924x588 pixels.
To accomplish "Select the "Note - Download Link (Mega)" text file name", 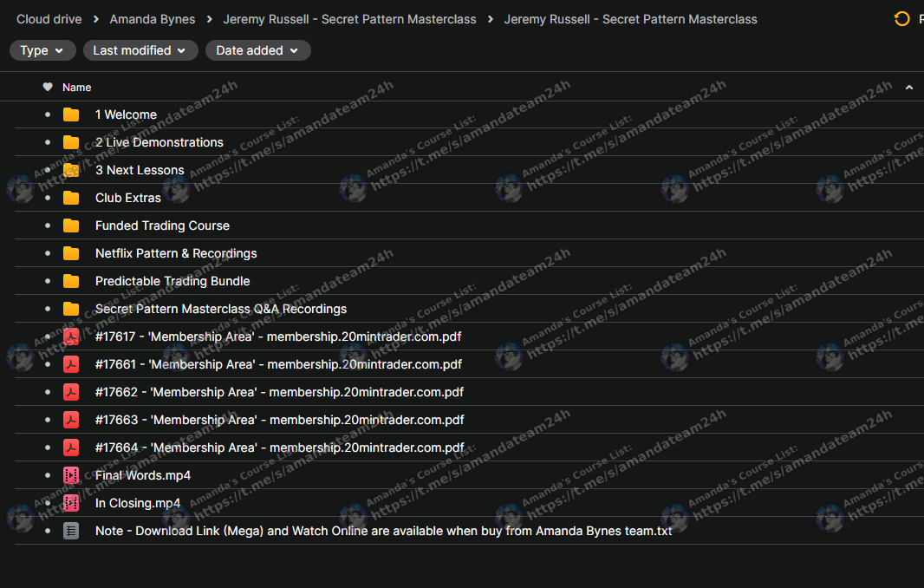I will pos(384,531).
